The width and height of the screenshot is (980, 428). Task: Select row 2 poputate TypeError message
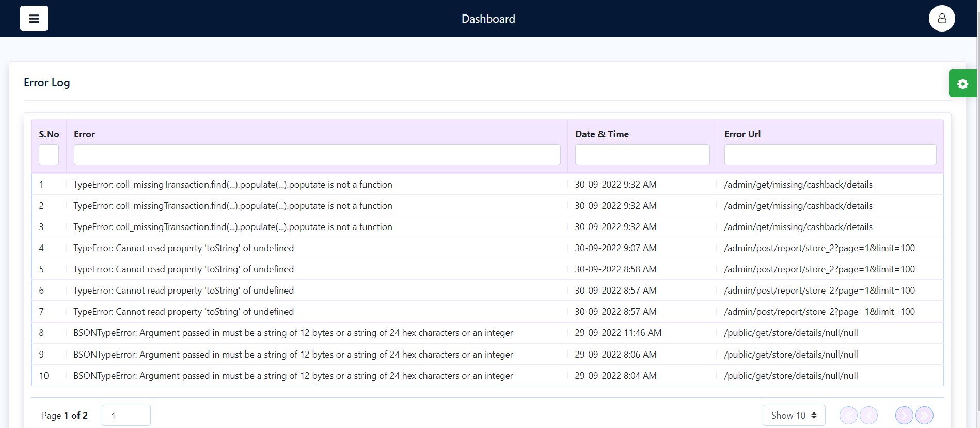233,206
